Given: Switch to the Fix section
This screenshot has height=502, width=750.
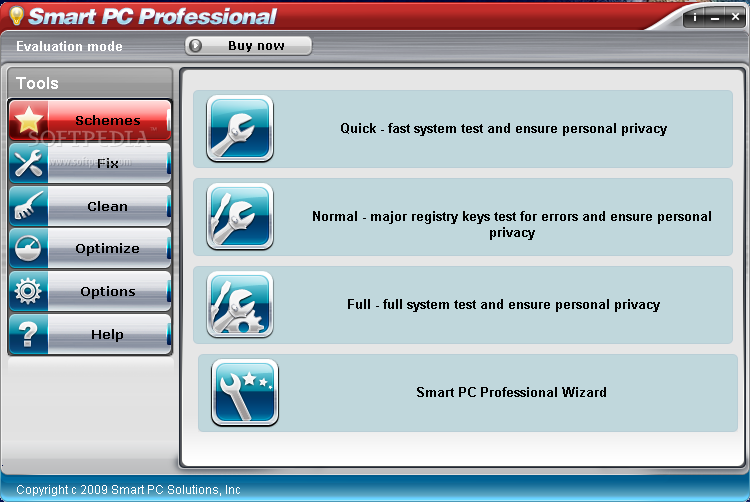Looking at the screenshot, I should pyautogui.click(x=90, y=163).
